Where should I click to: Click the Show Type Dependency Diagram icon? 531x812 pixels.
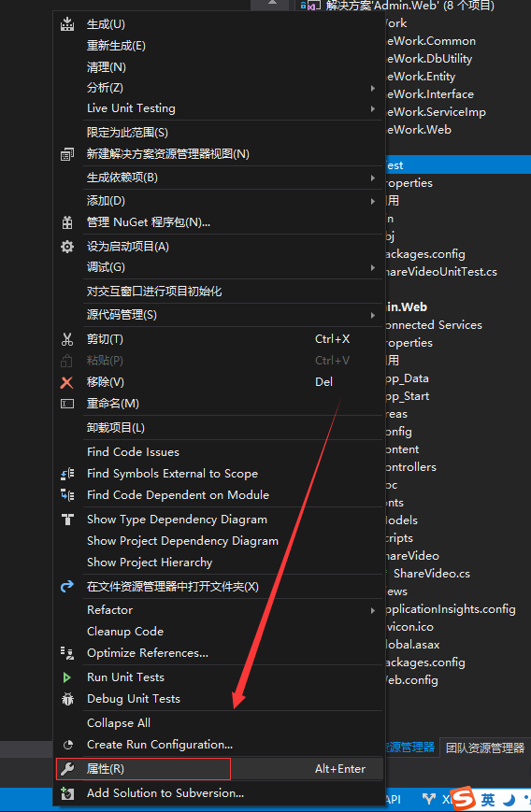67,520
